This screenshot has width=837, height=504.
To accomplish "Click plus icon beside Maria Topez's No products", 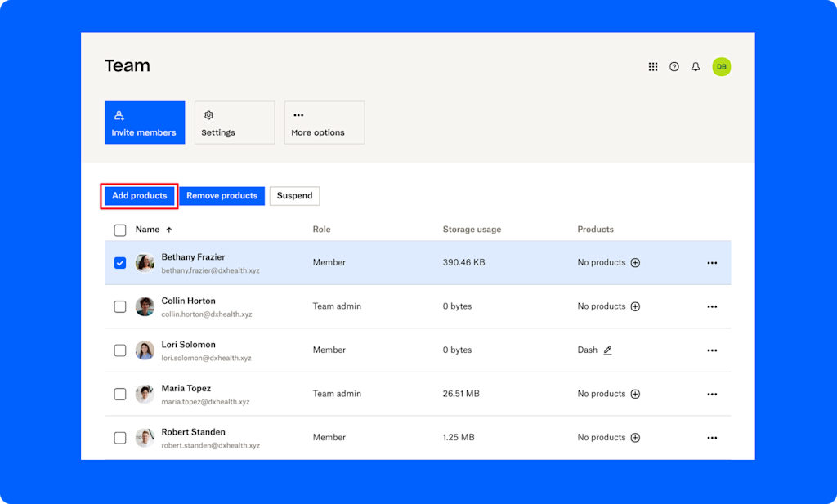I will tap(637, 393).
